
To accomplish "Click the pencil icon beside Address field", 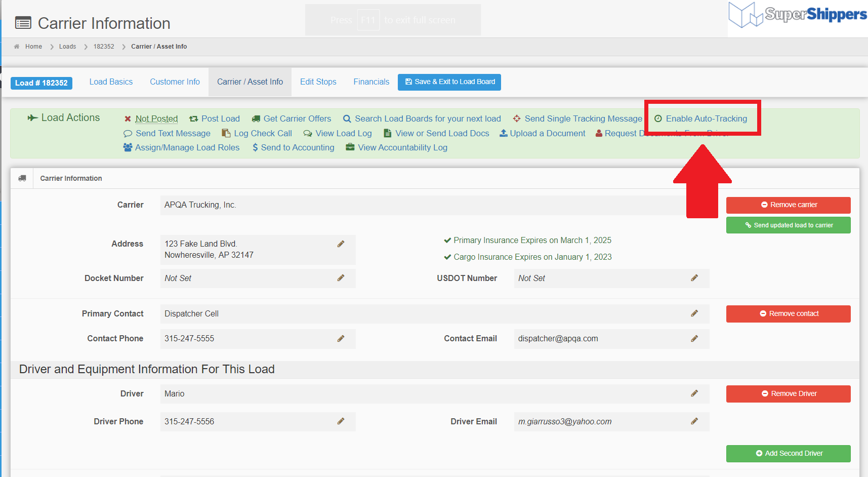I will [341, 244].
